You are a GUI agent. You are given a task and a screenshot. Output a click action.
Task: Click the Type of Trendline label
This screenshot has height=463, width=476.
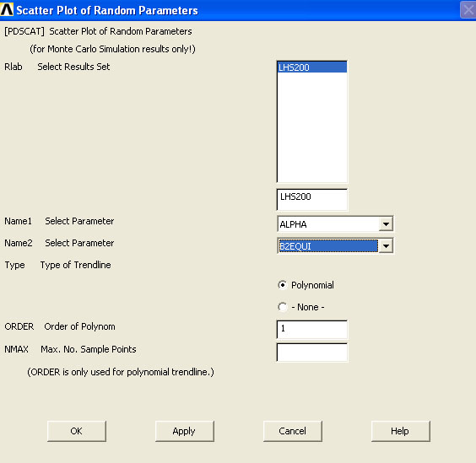click(x=76, y=265)
